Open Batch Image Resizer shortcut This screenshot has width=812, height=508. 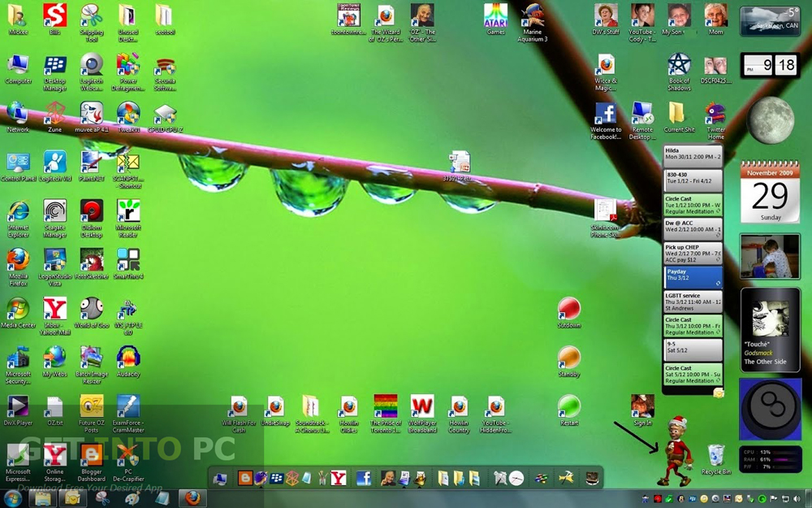pyautogui.click(x=92, y=365)
